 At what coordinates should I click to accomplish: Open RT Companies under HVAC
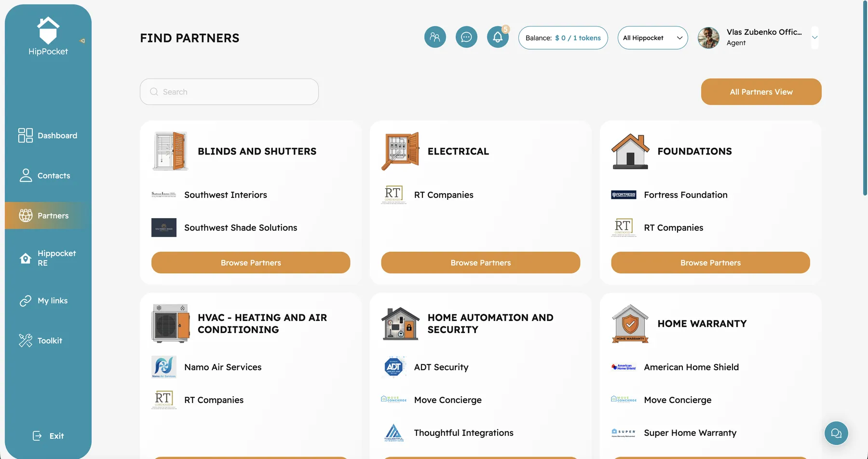(214, 400)
